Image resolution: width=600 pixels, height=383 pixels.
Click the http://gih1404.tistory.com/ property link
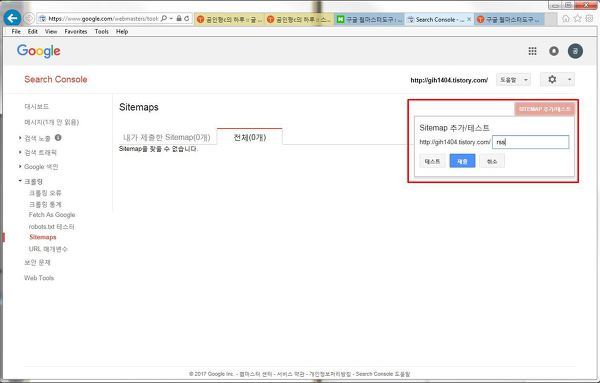click(449, 80)
